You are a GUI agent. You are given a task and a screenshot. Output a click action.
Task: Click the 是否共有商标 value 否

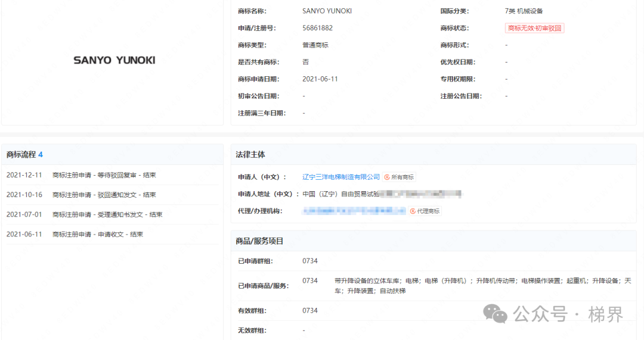coord(305,62)
